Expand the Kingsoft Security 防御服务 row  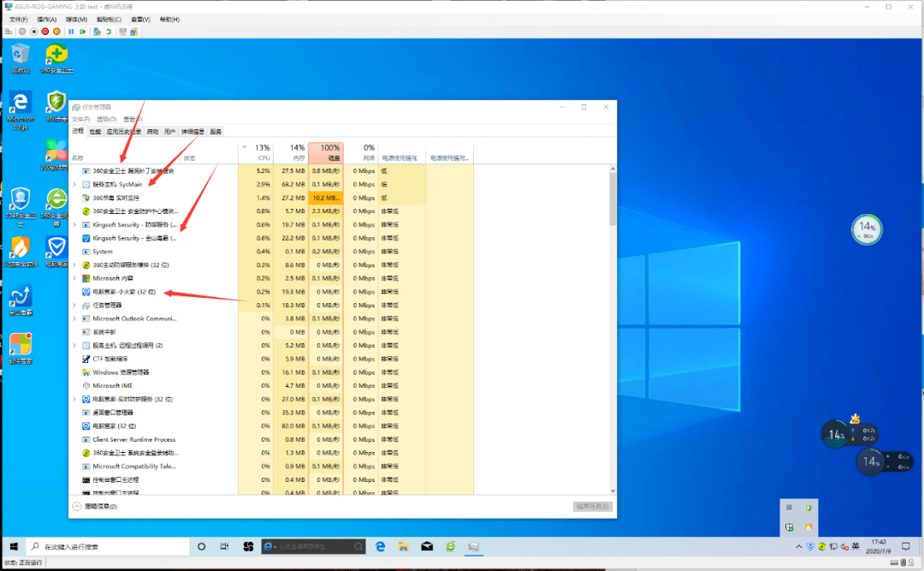[x=74, y=225]
